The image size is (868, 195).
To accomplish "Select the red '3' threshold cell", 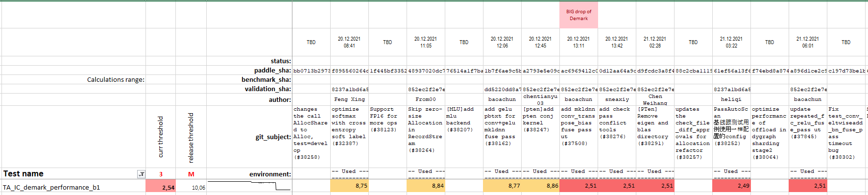I will 161,174.
